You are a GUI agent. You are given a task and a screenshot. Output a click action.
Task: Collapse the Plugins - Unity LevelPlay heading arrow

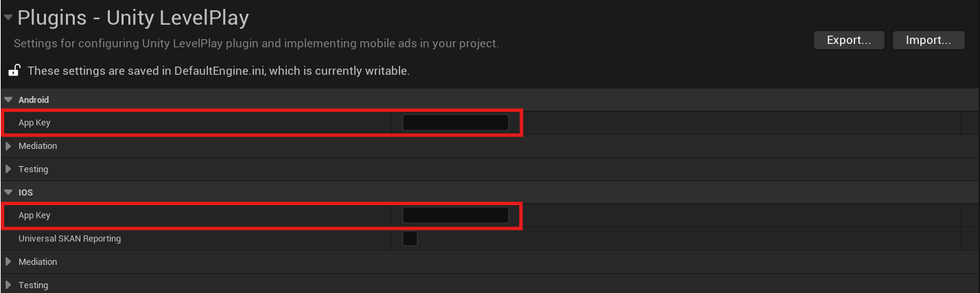(8, 19)
